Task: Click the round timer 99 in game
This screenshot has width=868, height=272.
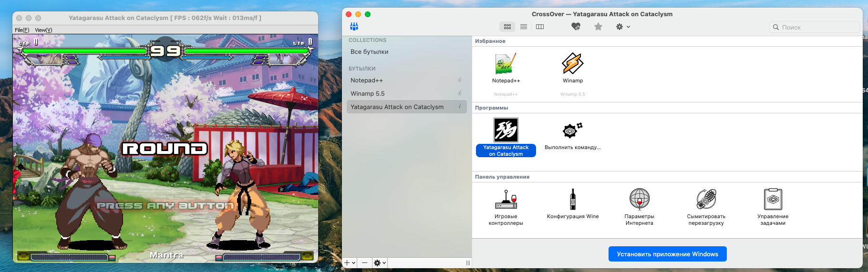Action: (165, 50)
